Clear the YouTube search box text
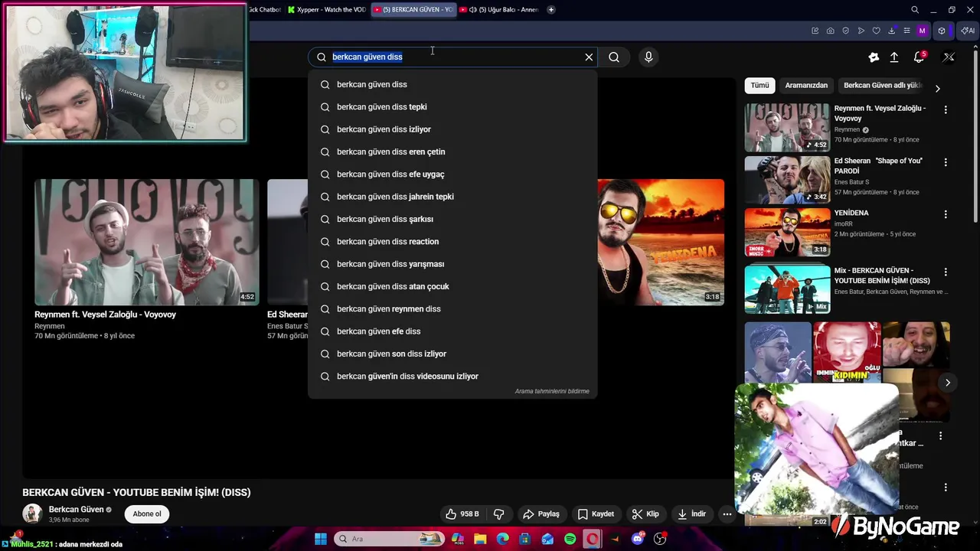Viewport: 980px width, 551px height. tap(589, 57)
